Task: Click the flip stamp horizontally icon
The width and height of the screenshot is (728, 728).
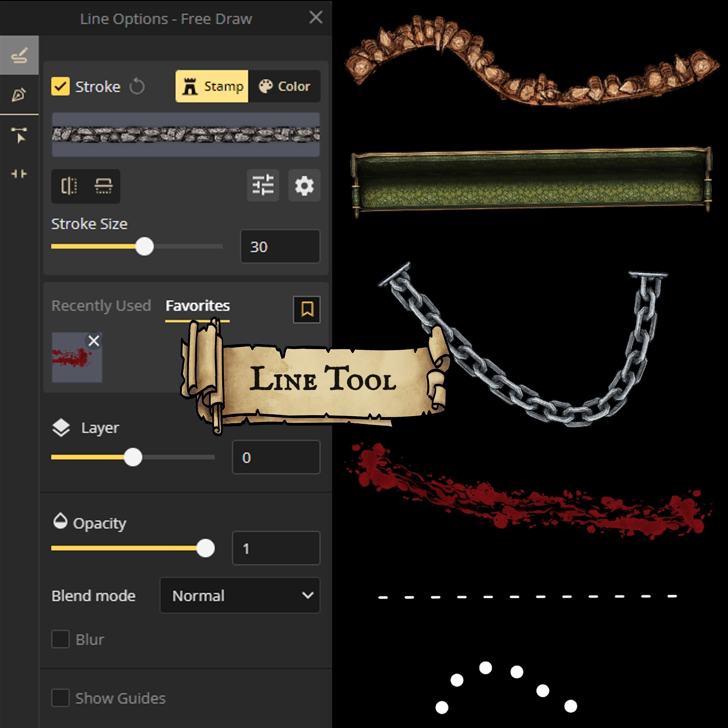Action: pos(69,186)
